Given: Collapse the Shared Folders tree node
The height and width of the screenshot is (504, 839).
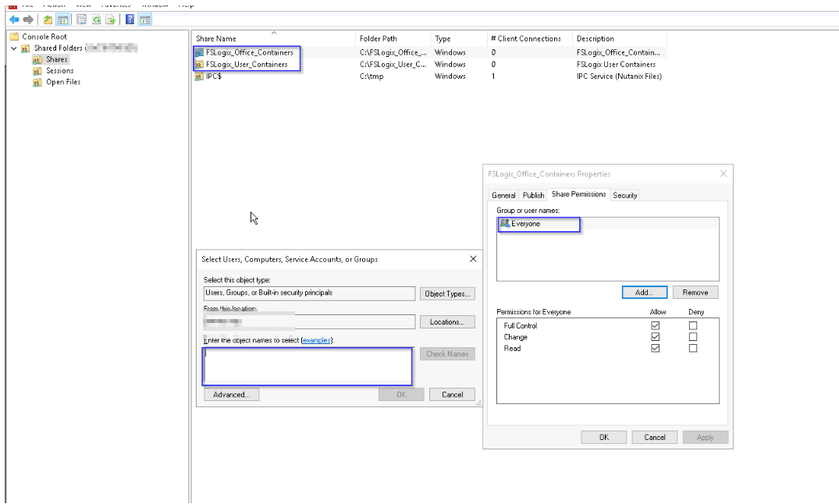Looking at the screenshot, I should (14, 48).
